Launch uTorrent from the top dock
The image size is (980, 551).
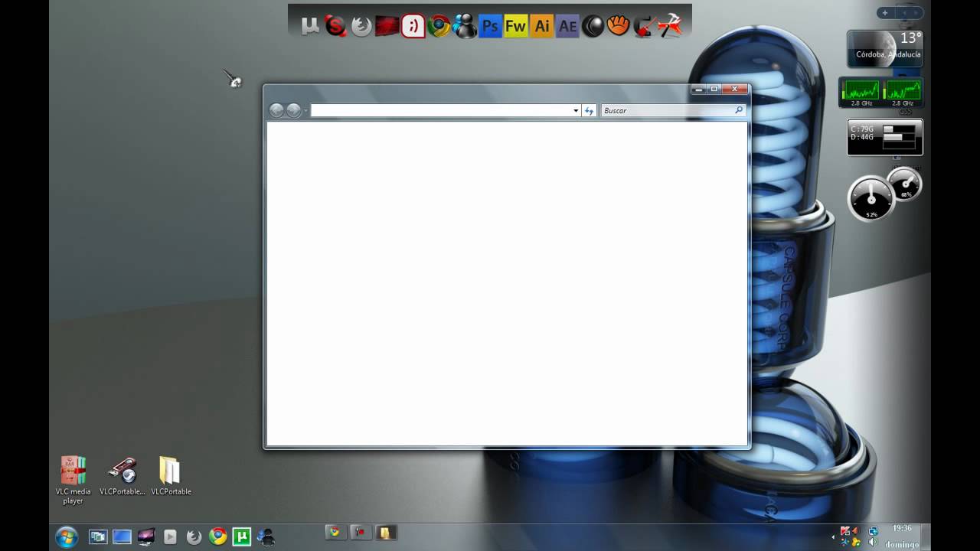[310, 27]
